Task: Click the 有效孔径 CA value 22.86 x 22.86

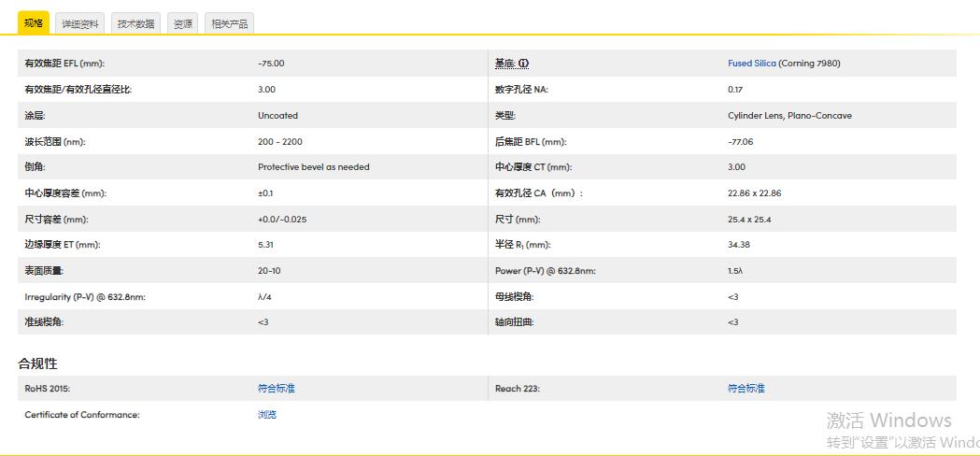Action: (754, 193)
